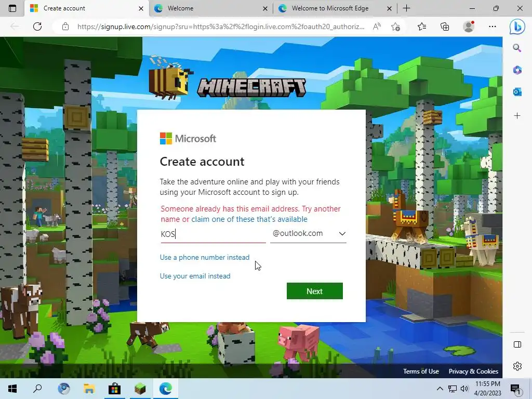Image resolution: width=532 pixels, height=399 pixels.
Task: Open sidebar settings gear
Action: pos(517,366)
